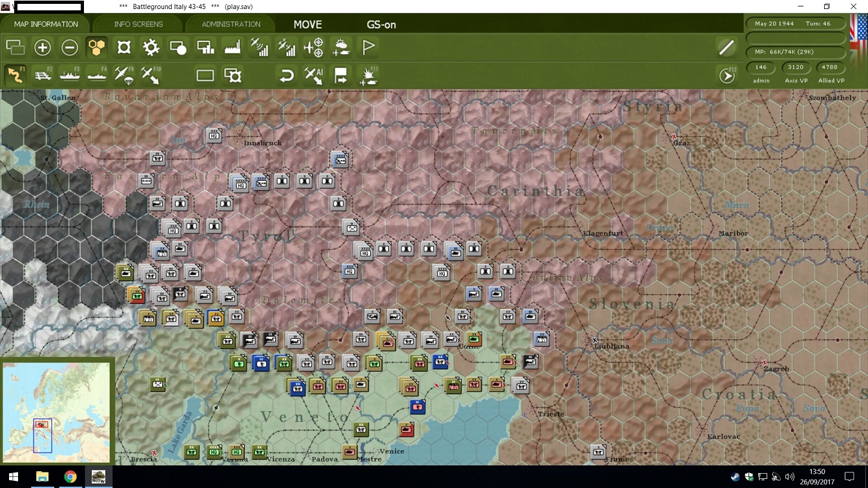Click the Zagreb city label

point(776,369)
